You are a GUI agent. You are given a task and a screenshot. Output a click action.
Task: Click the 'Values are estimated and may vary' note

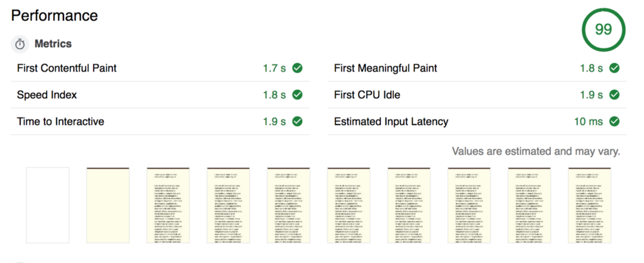click(x=536, y=151)
